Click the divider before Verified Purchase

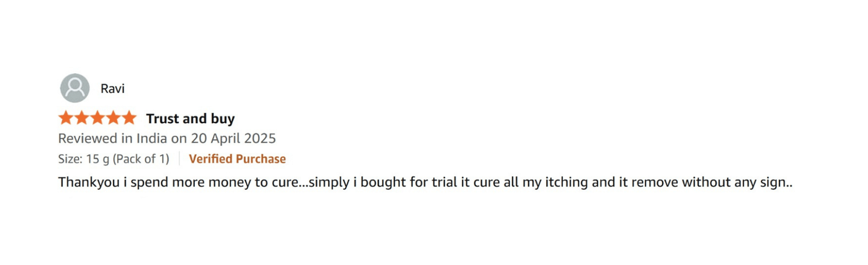[x=179, y=159]
